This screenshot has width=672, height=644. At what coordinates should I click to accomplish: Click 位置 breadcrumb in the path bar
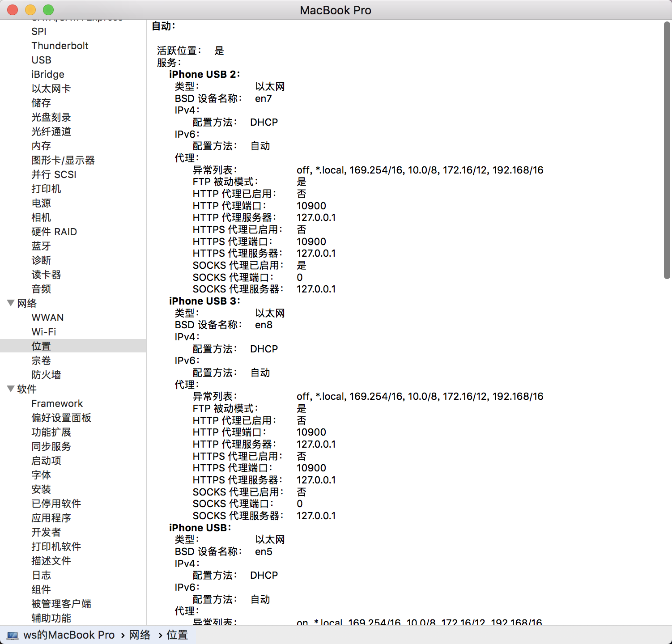click(177, 635)
